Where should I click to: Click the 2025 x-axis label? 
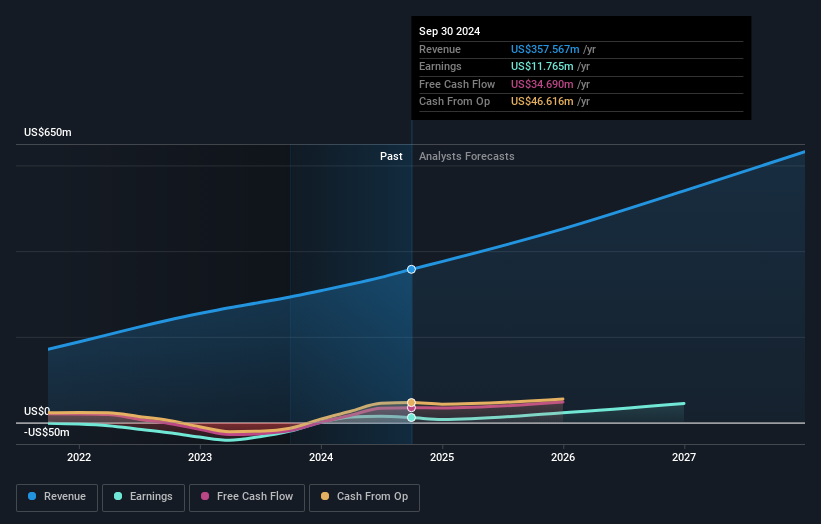pyautogui.click(x=442, y=457)
